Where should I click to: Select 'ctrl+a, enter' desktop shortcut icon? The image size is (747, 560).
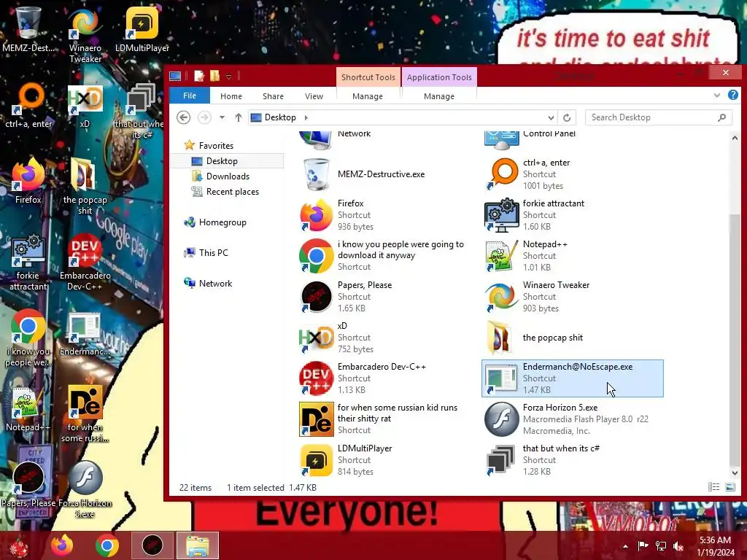tap(28, 106)
